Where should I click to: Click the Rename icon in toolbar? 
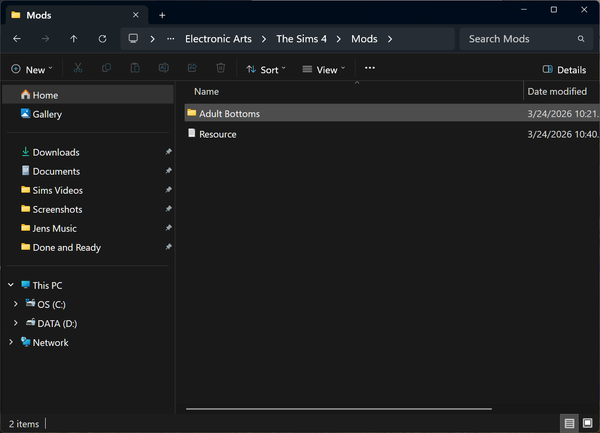coord(163,69)
